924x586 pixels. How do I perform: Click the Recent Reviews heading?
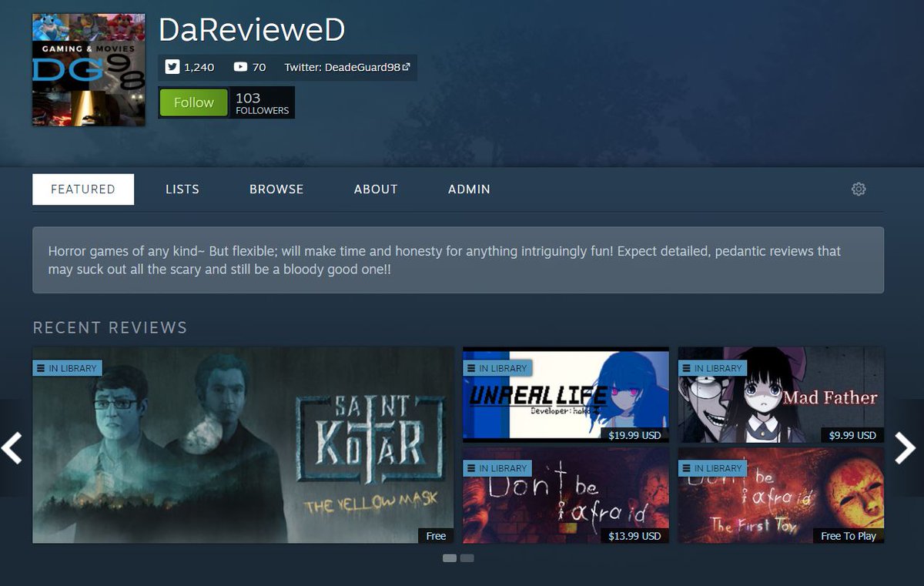point(110,327)
